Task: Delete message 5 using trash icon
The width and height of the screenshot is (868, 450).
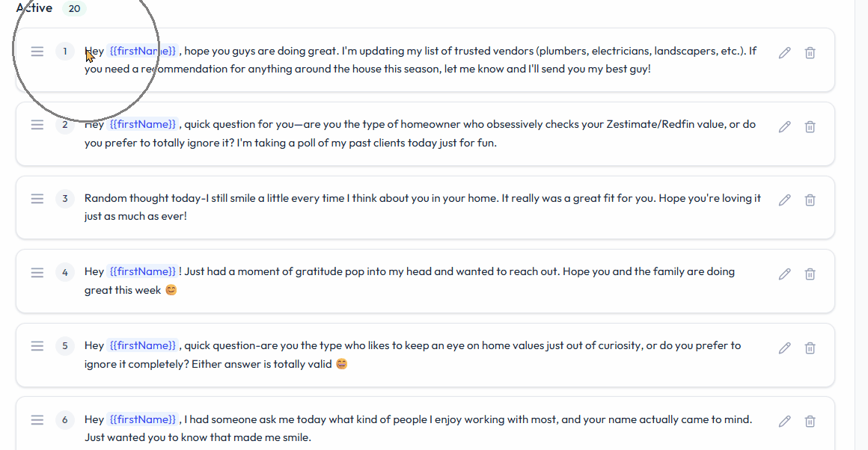Action: (x=810, y=348)
